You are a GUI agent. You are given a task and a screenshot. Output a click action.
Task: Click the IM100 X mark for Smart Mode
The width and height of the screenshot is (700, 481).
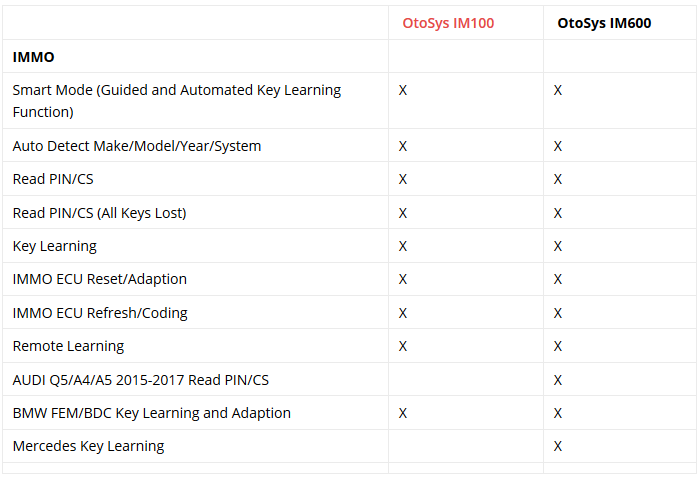pyautogui.click(x=403, y=90)
